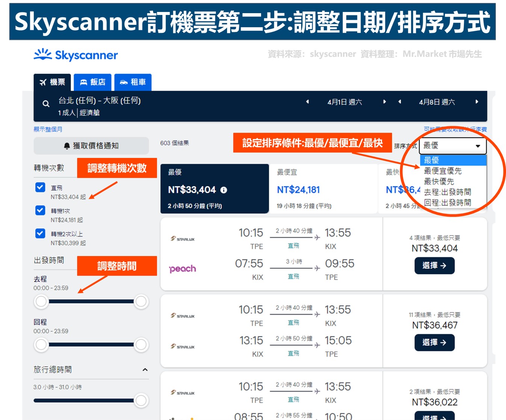506x420 pixels.
Task: Select the 最便宜 NT$24,181 tab
Action: [323, 189]
